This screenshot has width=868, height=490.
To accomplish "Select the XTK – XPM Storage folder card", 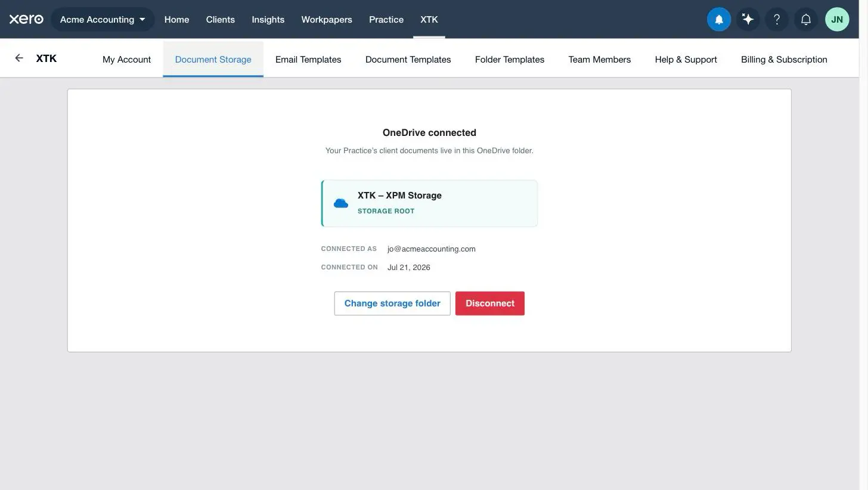I will 429,203.
